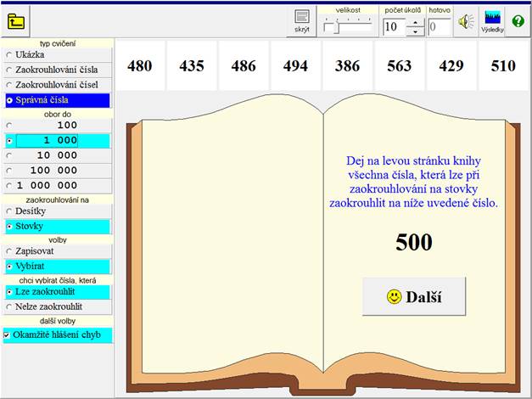Select Nelze zaokrouhlit option

pos(58,307)
